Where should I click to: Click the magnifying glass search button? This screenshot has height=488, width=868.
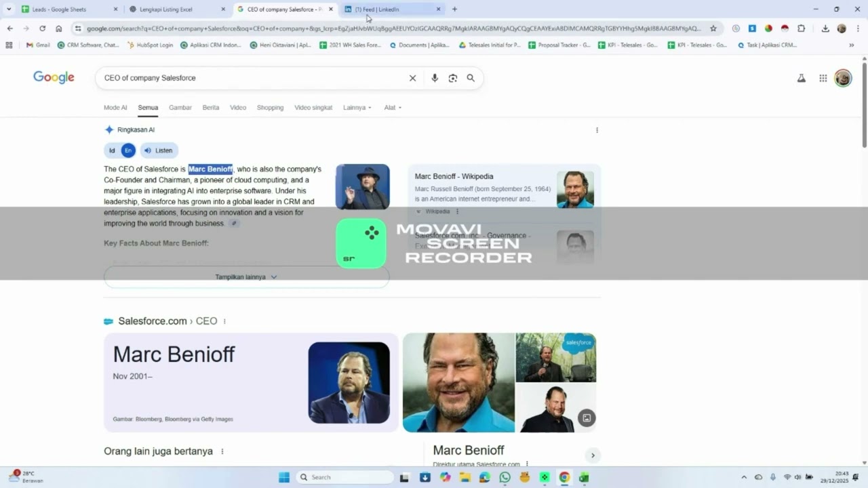click(471, 78)
